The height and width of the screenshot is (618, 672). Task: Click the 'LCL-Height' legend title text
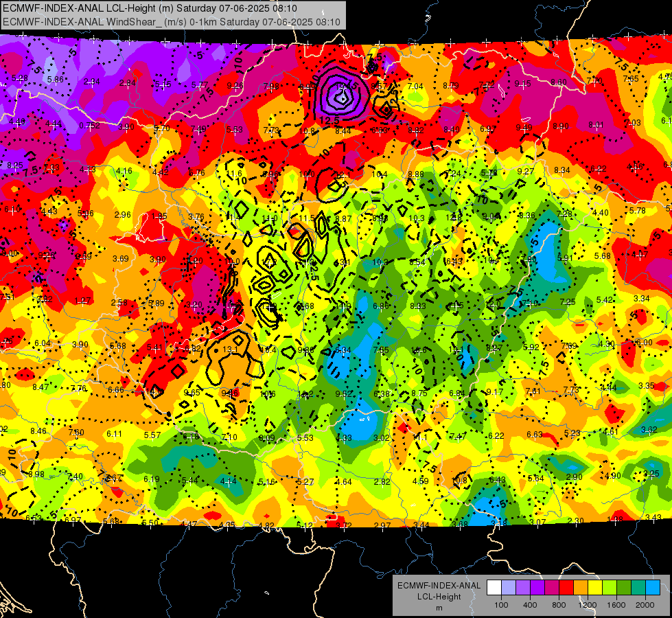coord(439,597)
